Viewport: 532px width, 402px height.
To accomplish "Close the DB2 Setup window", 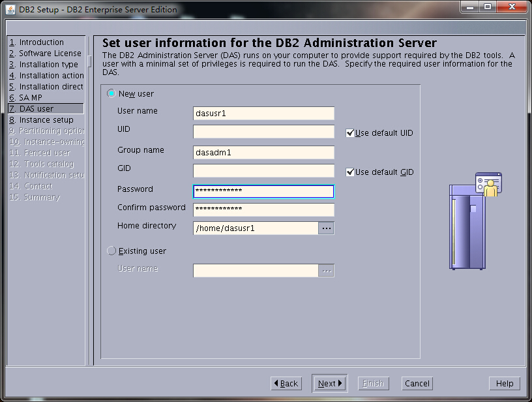I will pos(512,7).
